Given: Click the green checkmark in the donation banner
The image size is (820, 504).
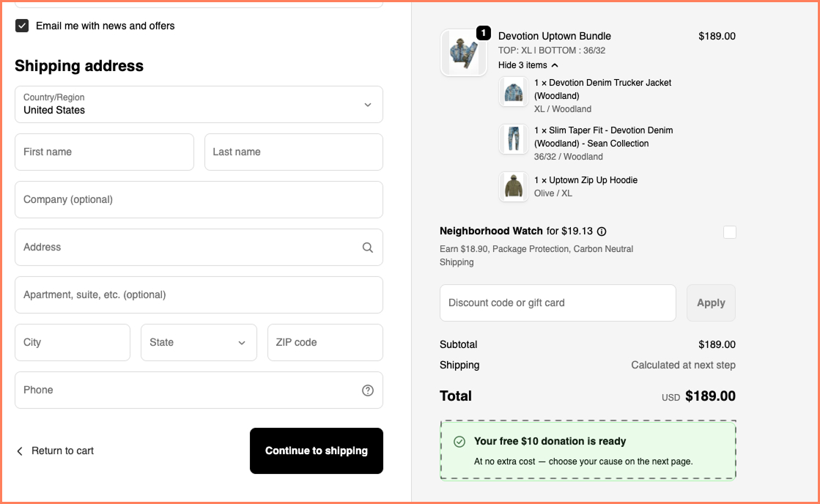Looking at the screenshot, I should 459,441.
